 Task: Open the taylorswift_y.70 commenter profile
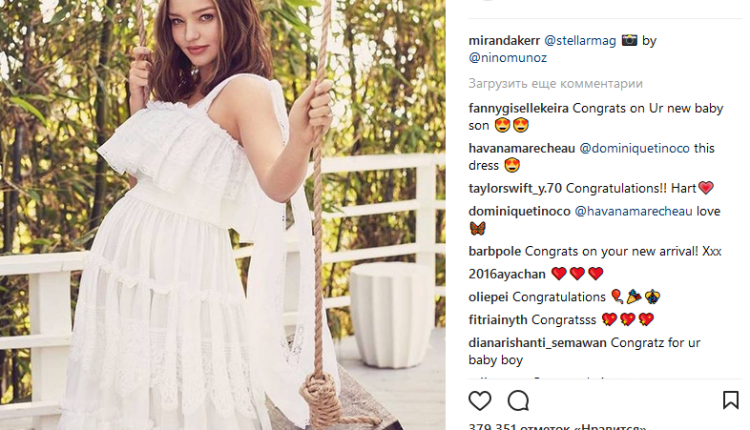(515, 188)
